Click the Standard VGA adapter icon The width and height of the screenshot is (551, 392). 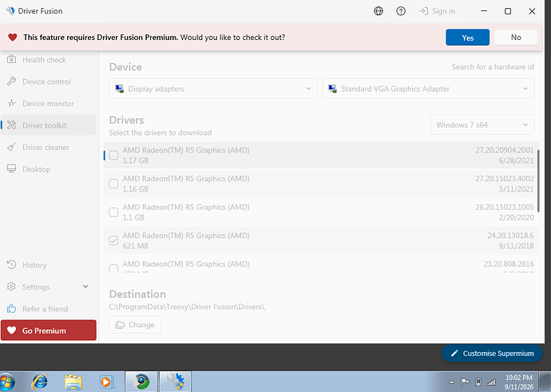[332, 89]
